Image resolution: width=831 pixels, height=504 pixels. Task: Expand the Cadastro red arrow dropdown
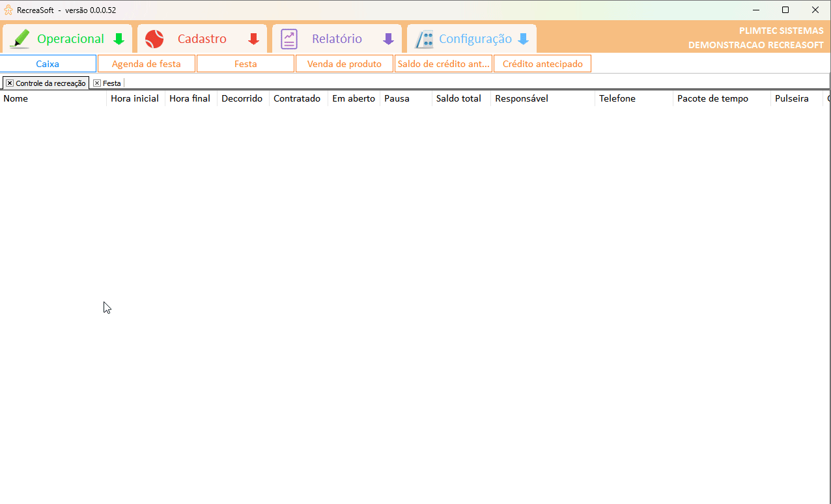tap(253, 39)
